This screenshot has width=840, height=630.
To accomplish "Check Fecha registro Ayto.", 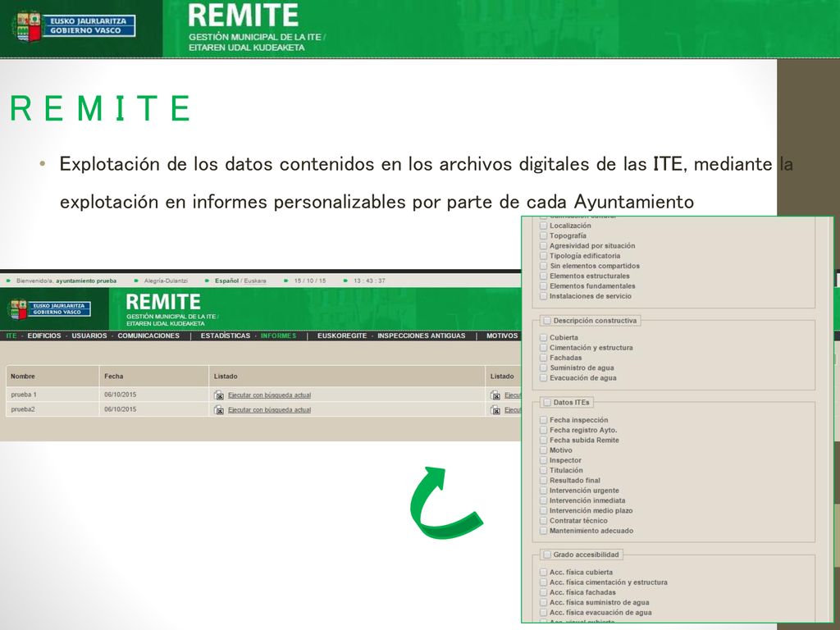I will (543, 430).
